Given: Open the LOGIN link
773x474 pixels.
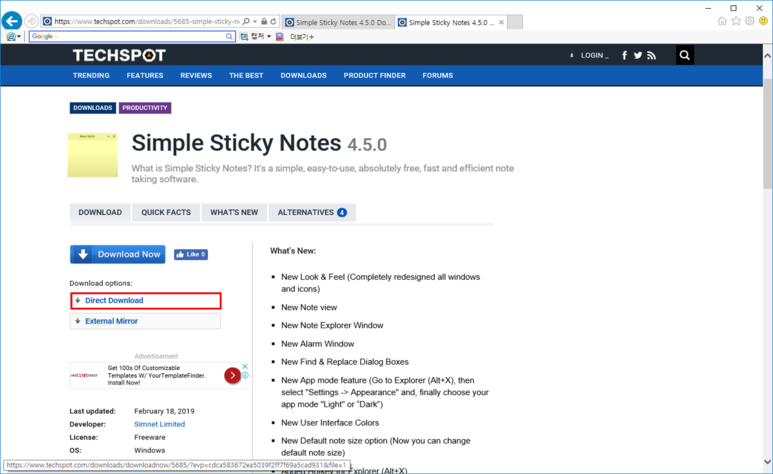Looking at the screenshot, I should coord(594,56).
